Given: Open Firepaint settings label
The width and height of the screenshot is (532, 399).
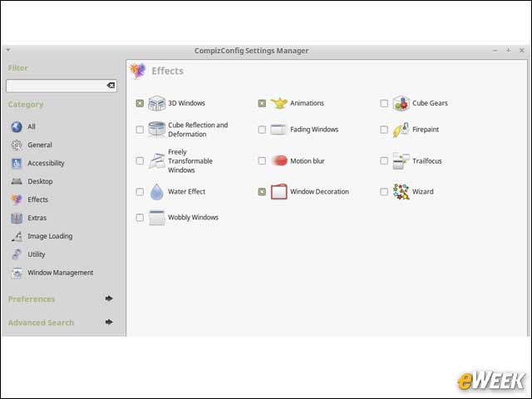Looking at the screenshot, I should click(426, 130).
